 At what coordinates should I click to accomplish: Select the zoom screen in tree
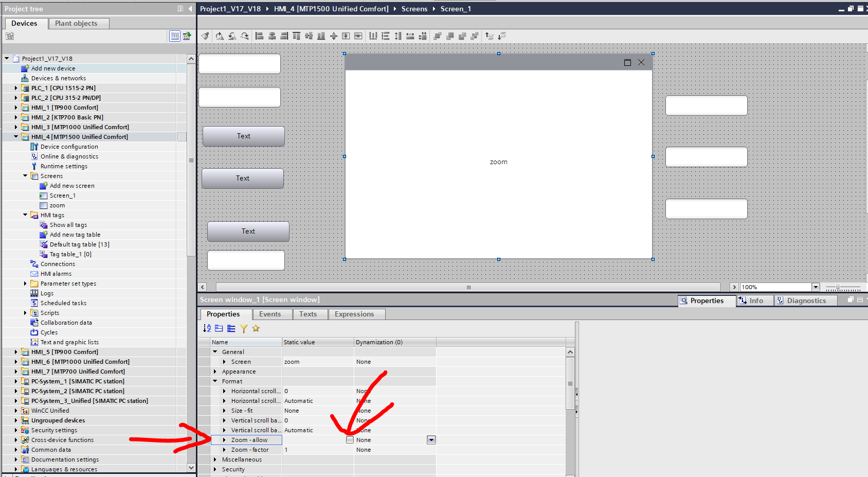click(57, 205)
